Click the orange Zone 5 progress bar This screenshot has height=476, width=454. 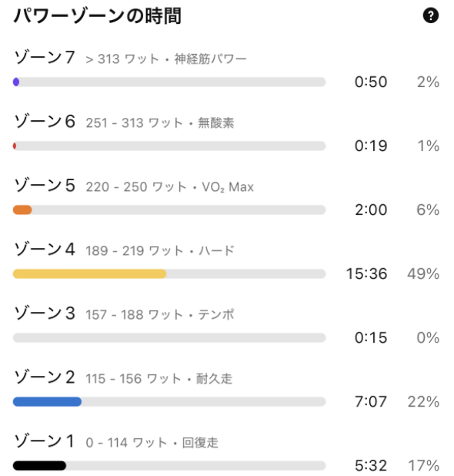coord(169,210)
